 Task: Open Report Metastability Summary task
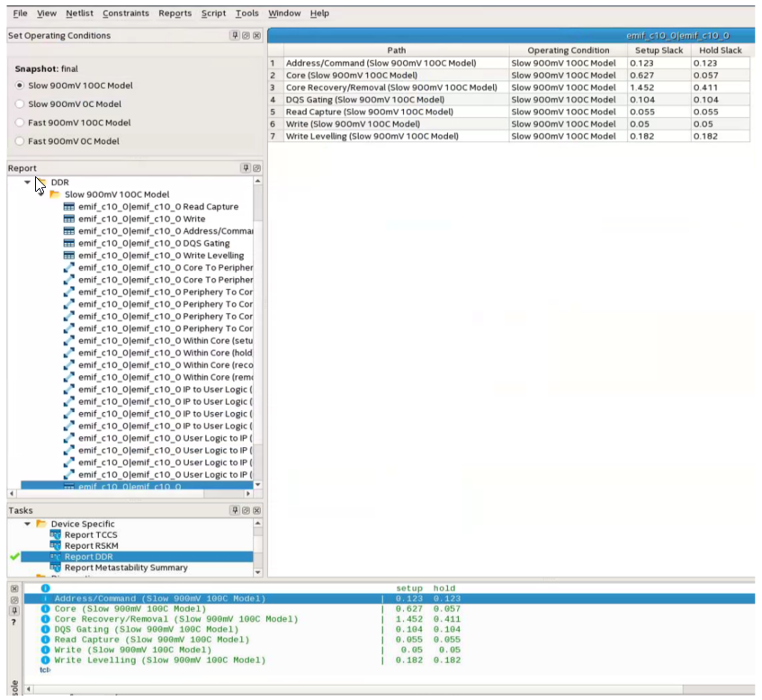[126, 568]
